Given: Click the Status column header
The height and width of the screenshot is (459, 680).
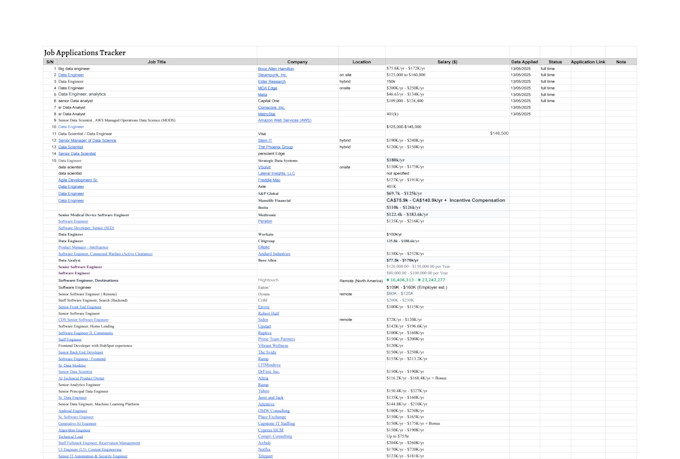Looking at the screenshot, I should tap(555, 62).
